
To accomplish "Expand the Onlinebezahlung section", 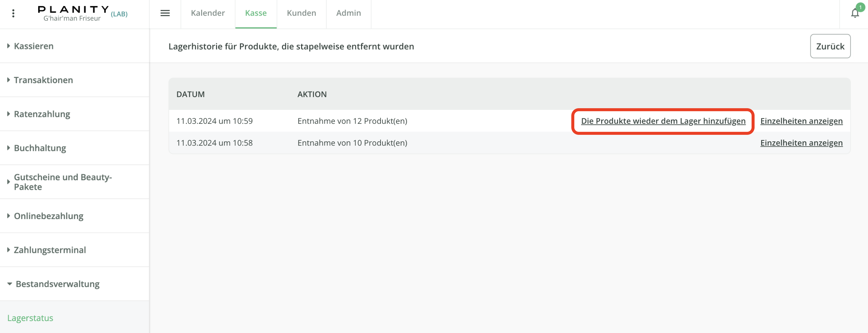I will [x=49, y=216].
